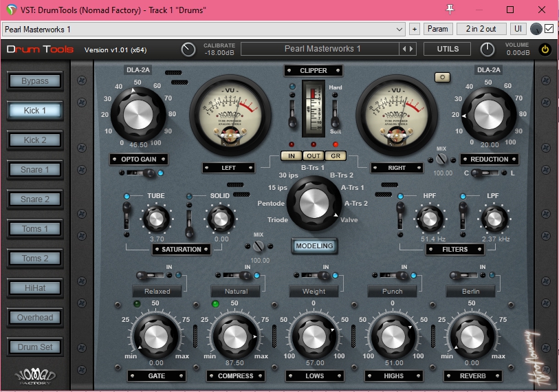Click the HIGHS knob
The width and height of the screenshot is (559, 392).
pyautogui.click(x=393, y=336)
